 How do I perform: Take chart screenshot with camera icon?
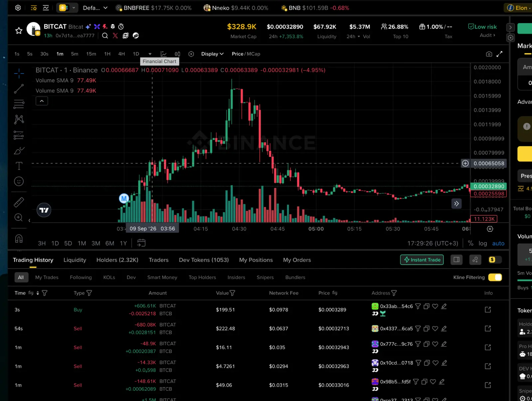(x=489, y=54)
